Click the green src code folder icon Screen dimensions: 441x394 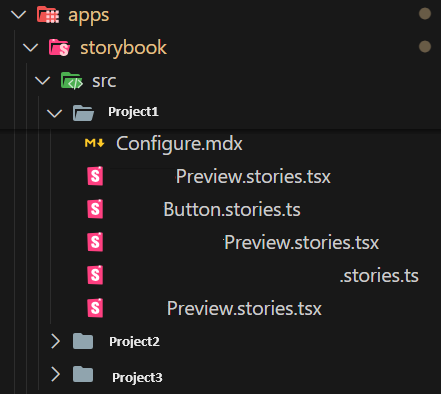click(x=72, y=81)
